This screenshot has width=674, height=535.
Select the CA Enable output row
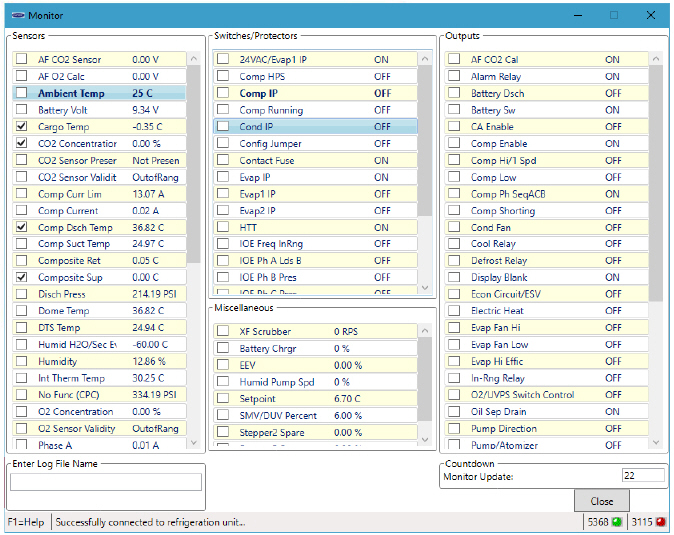point(546,126)
